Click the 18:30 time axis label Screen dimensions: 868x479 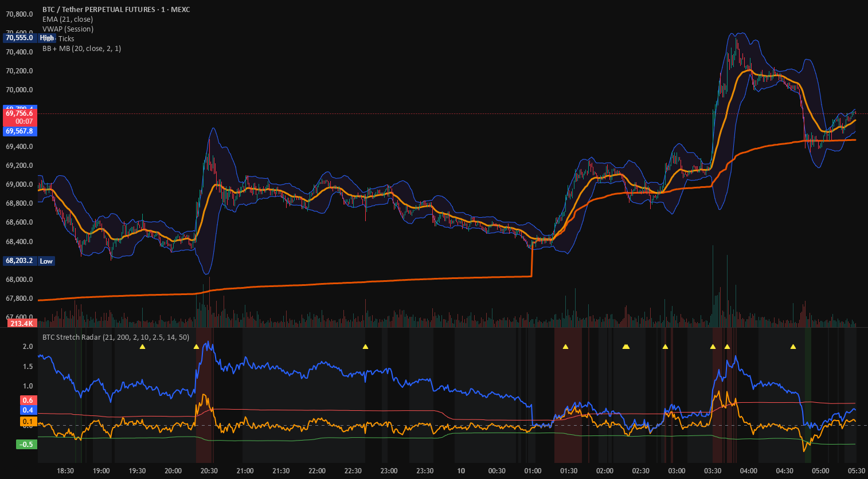coord(65,471)
